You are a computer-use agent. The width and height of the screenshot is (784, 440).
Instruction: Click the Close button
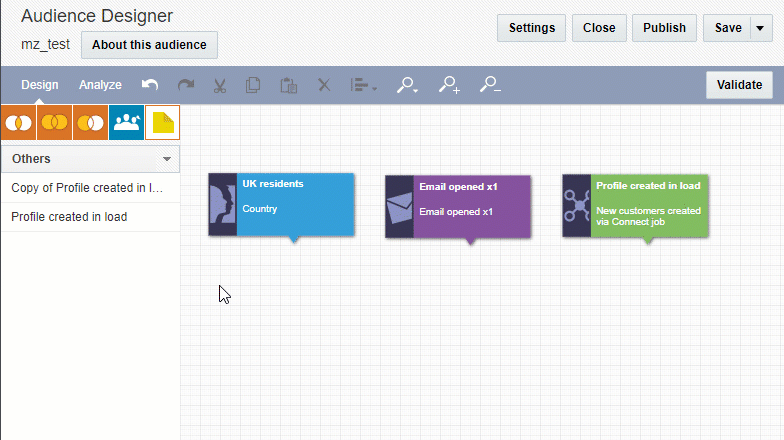[x=599, y=28]
